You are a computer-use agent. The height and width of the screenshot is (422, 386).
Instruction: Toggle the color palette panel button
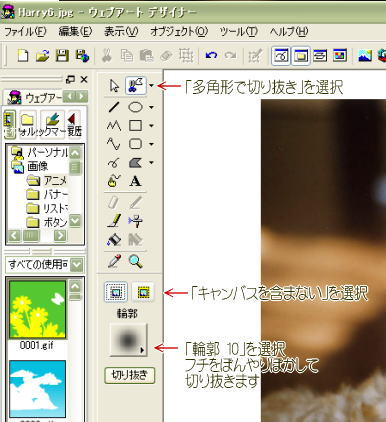tap(340, 56)
